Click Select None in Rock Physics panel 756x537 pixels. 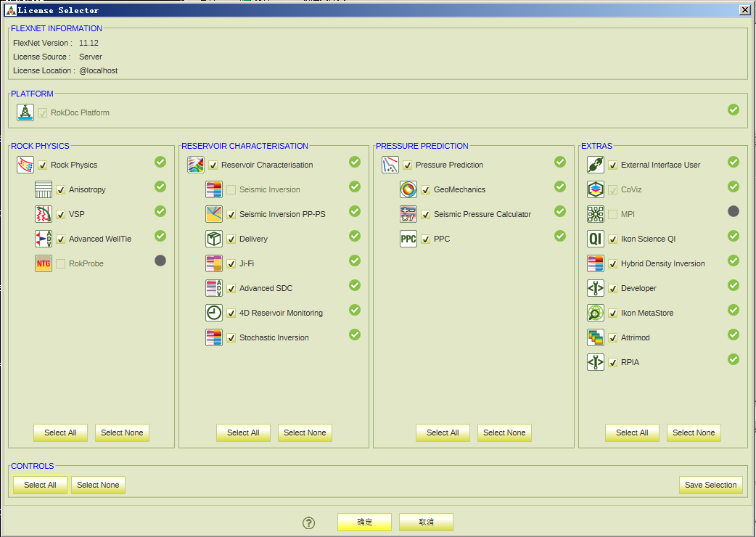click(x=122, y=433)
